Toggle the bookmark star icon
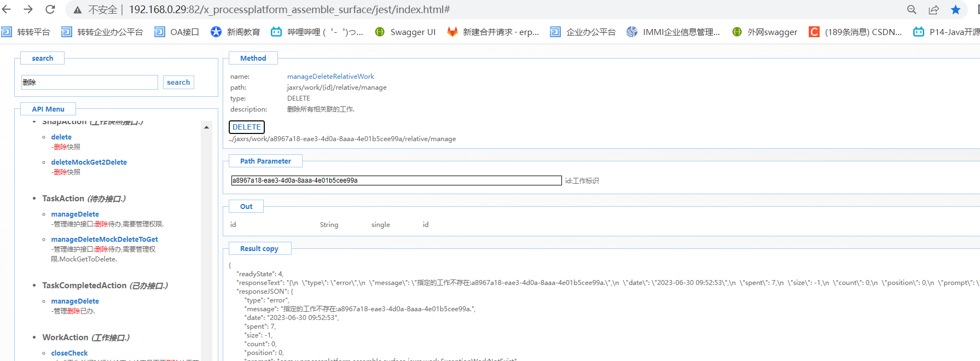The image size is (980, 361). (955, 10)
